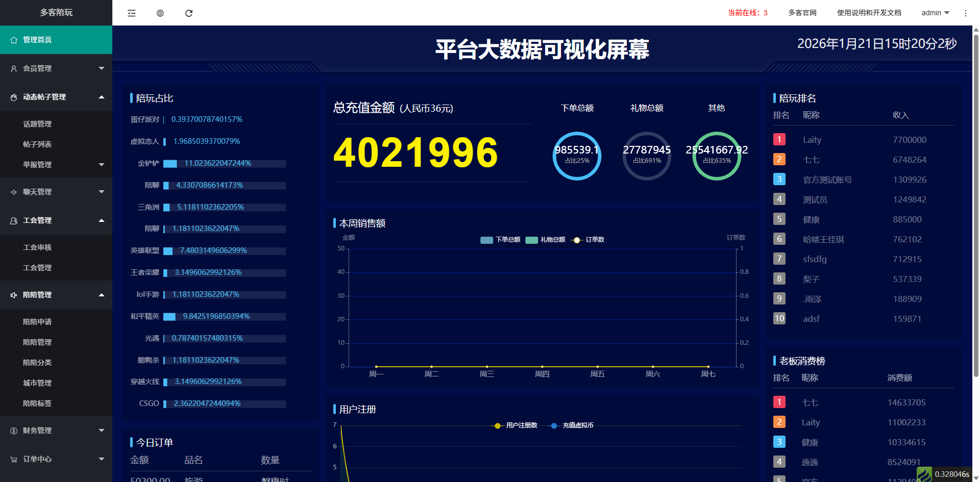
Task: Open 使用说明和开发文档 link
Action: (x=869, y=13)
